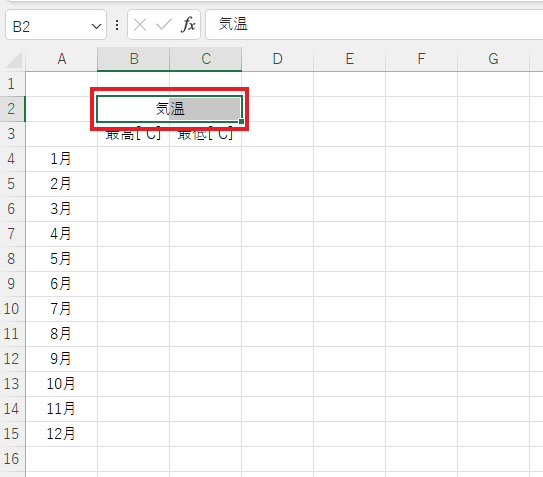This screenshot has height=477, width=543.
Task: Click the cell containing 1月
Action: point(62,159)
